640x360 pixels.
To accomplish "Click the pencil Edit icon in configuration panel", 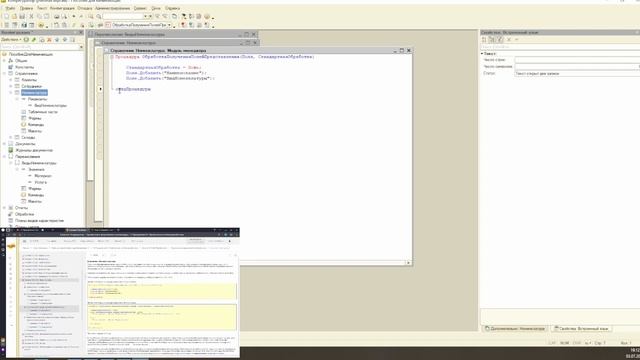I will tap(34, 40).
